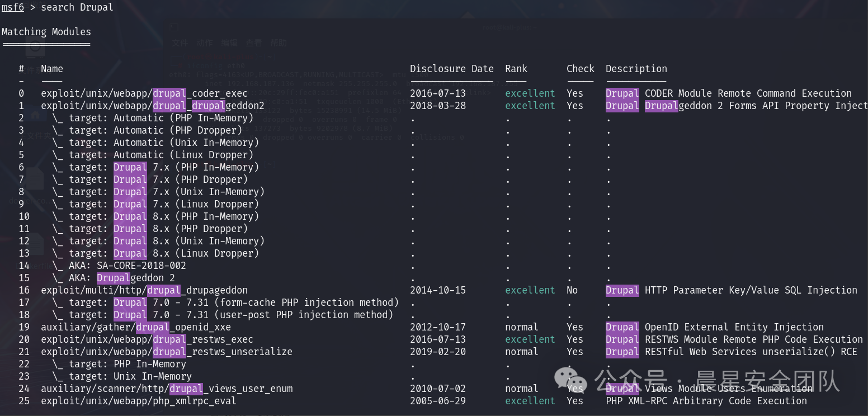Click target 'Drupal 7.x (PHP In-Memory)' row 6

(155, 167)
